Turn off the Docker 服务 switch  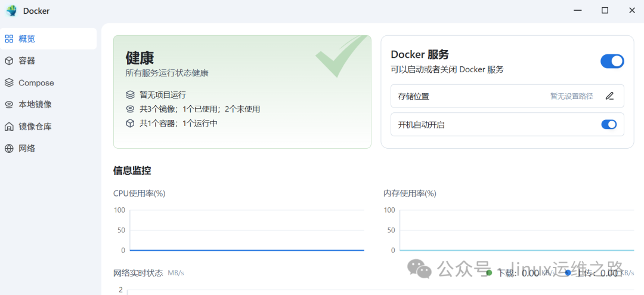[612, 62]
